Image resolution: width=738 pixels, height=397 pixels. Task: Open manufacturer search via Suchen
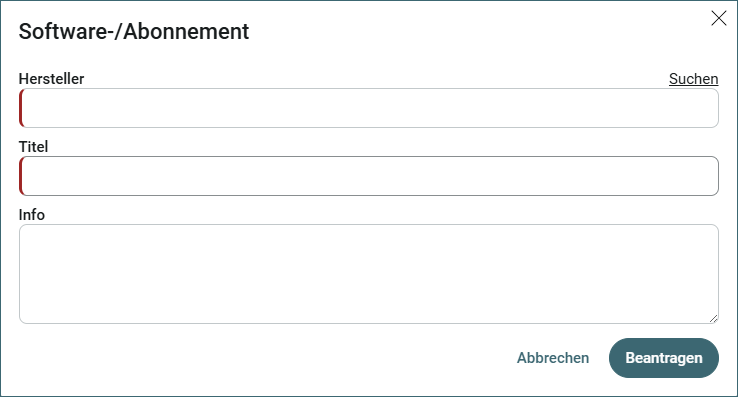693,79
